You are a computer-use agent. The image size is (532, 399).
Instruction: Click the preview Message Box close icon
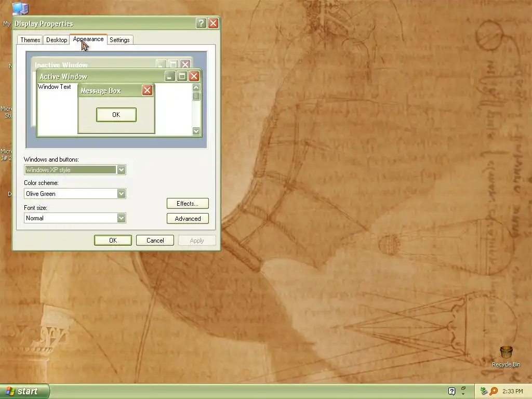pos(147,90)
